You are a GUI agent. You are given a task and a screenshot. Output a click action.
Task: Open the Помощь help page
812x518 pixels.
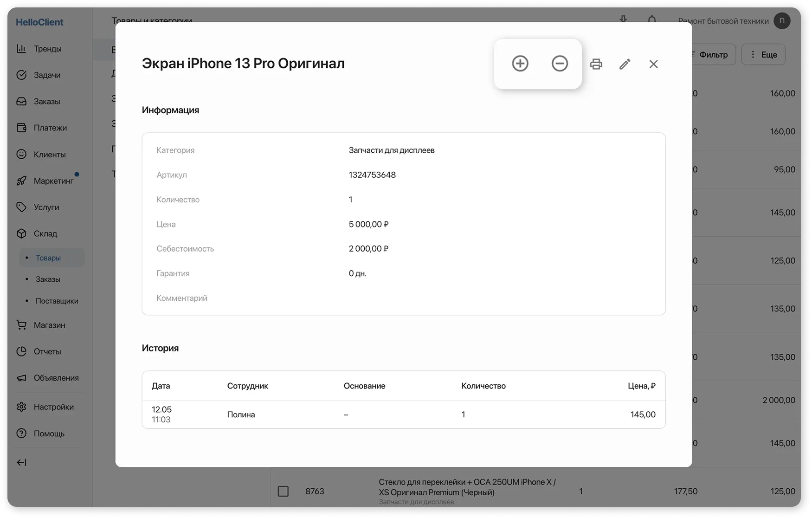click(x=49, y=434)
